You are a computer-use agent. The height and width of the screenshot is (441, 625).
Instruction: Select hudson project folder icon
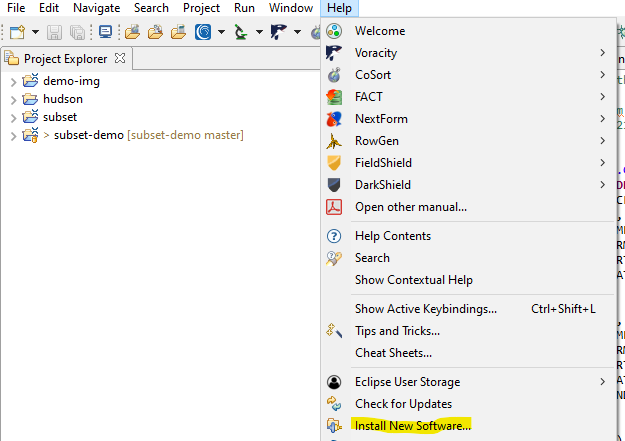click(x=30, y=99)
